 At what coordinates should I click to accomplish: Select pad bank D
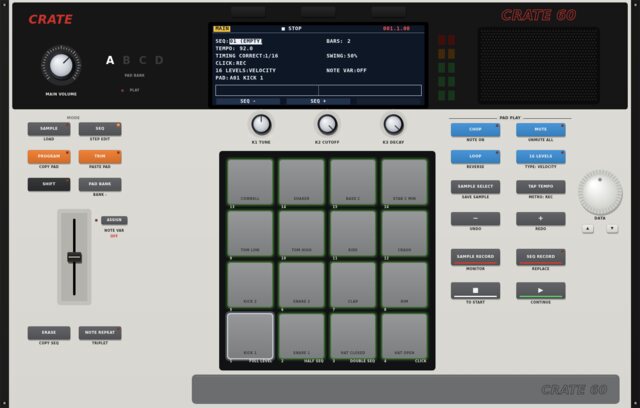coord(159,60)
